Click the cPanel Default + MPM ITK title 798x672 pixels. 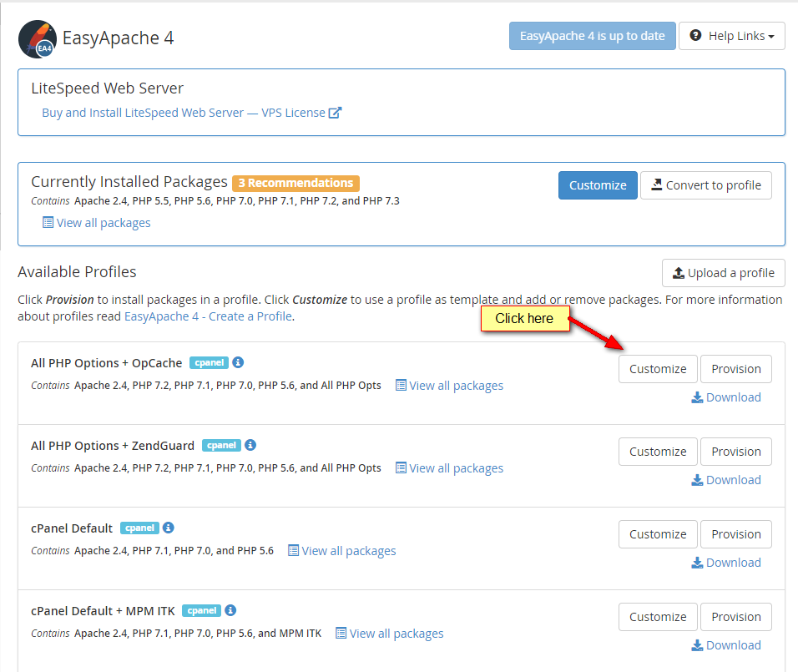click(x=103, y=611)
